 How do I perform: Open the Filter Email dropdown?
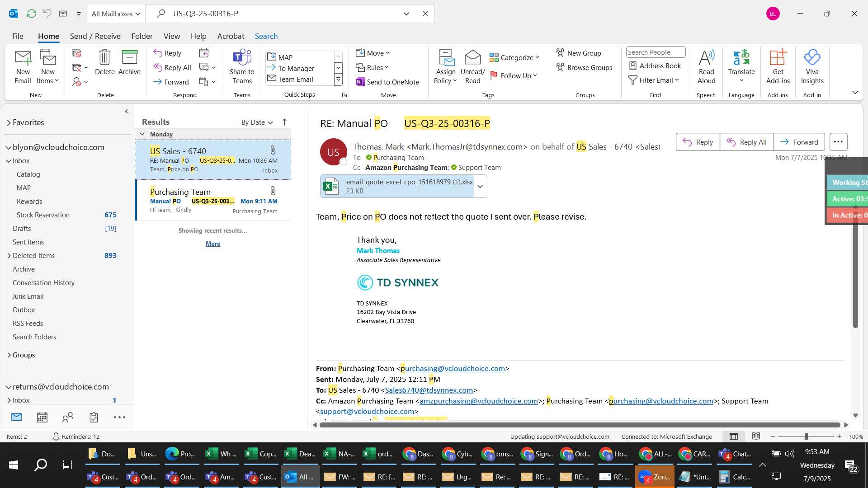tap(654, 80)
